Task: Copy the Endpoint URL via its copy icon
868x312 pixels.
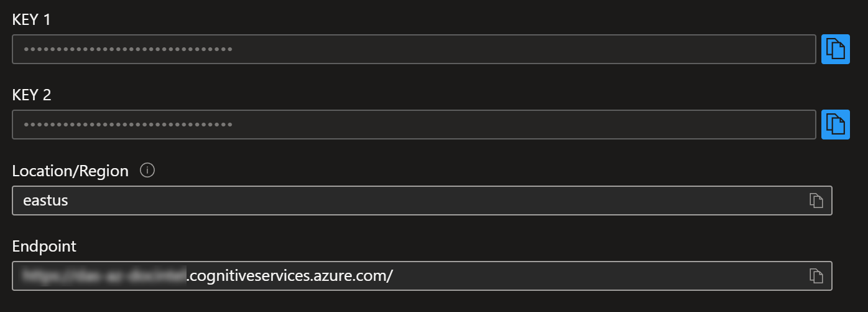Action: pyautogui.click(x=816, y=275)
